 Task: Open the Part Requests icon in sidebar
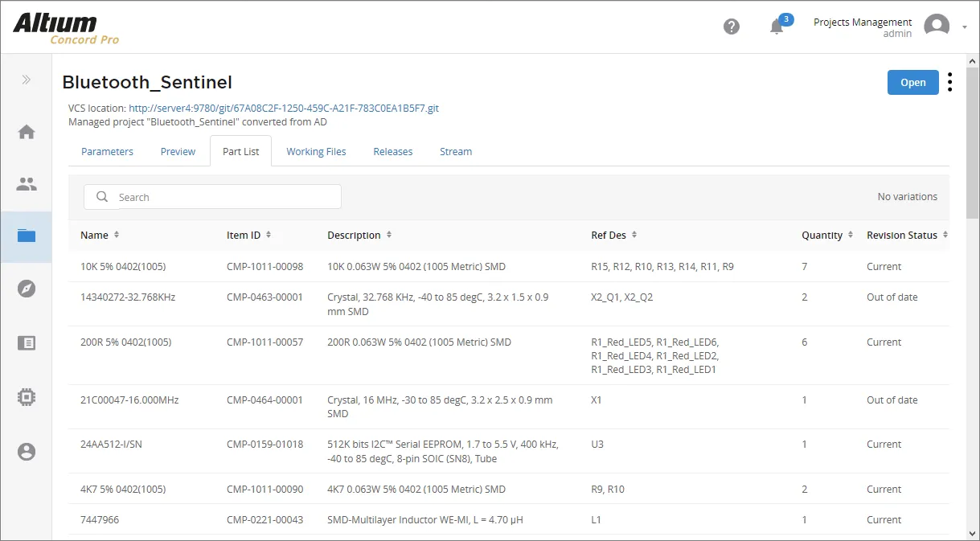[x=27, y=342]
